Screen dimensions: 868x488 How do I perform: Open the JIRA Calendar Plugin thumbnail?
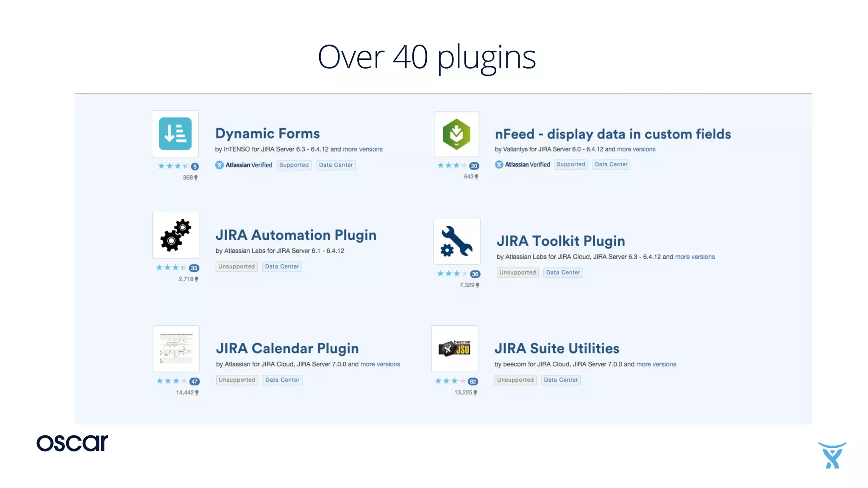click(x=176, y=349)
